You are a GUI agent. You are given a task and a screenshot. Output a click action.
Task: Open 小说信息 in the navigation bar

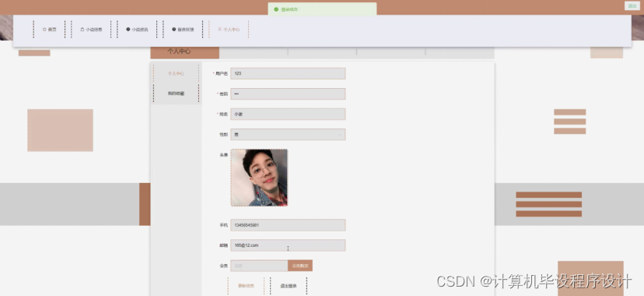click(x=91, y=30)
